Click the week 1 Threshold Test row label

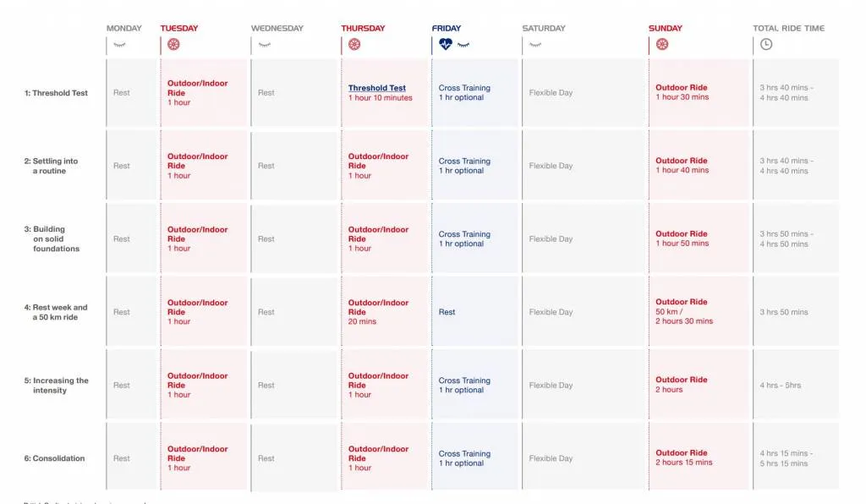[56, 93]
